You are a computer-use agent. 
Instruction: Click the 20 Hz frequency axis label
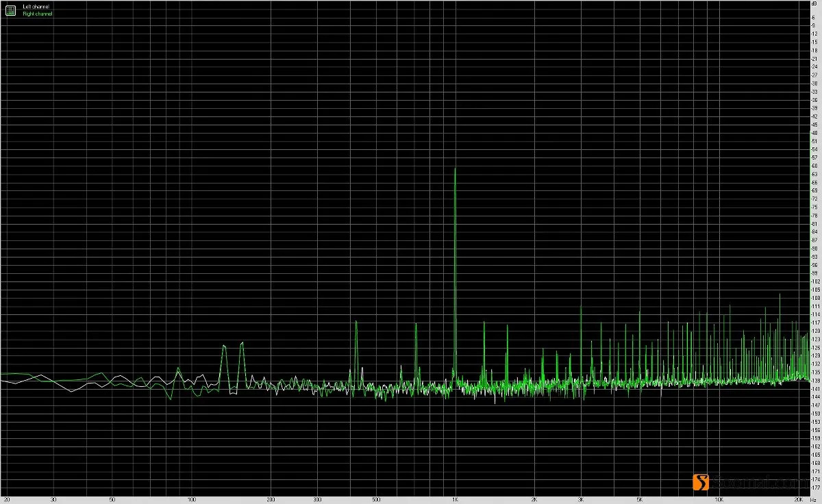click(x=7, y=499)
